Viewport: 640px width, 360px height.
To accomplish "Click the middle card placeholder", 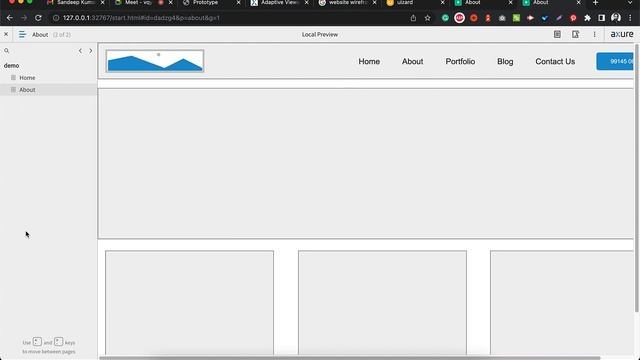I will click(382, 302).
